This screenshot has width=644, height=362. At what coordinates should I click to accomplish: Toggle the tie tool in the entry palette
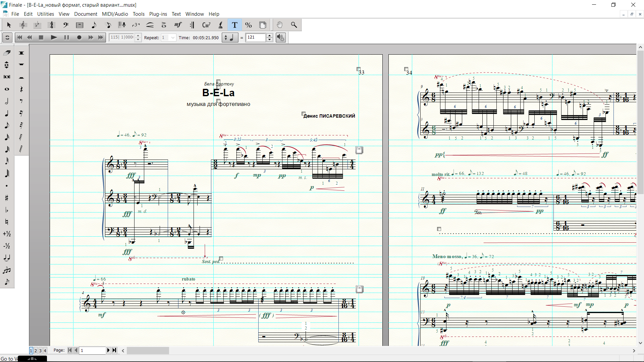coord(7,257)
